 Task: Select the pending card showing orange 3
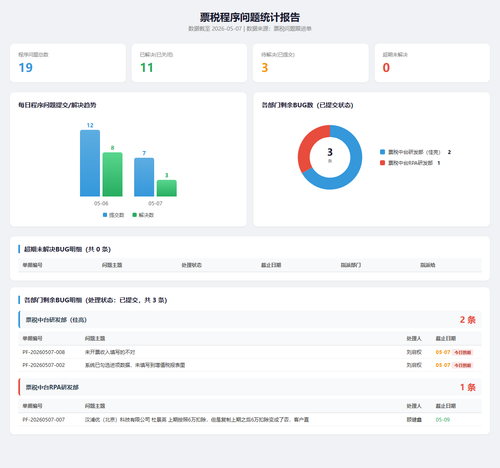point(311,63)
